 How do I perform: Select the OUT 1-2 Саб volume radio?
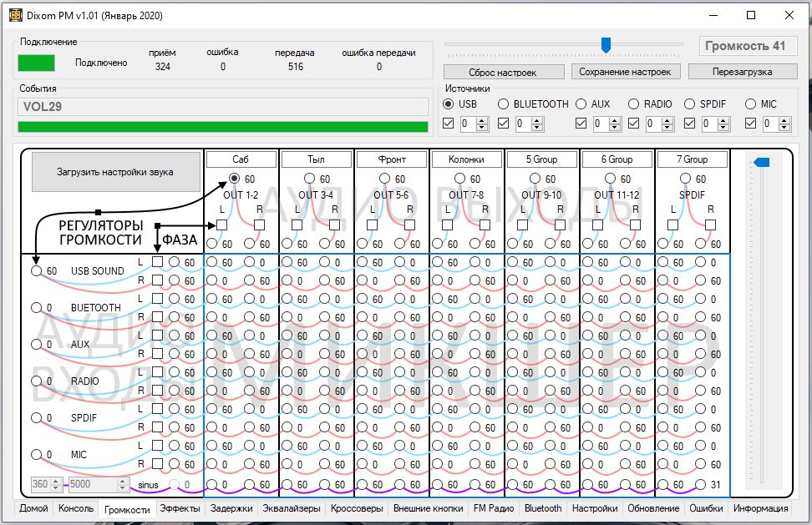click(234, 178)
